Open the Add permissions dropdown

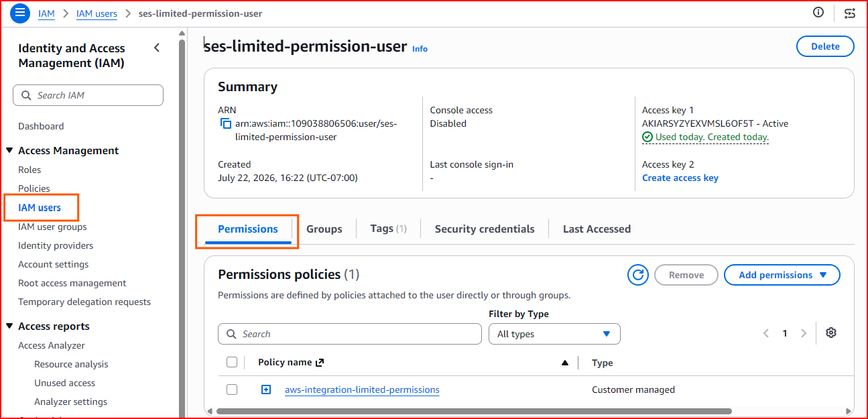click(x=782, y=275)
